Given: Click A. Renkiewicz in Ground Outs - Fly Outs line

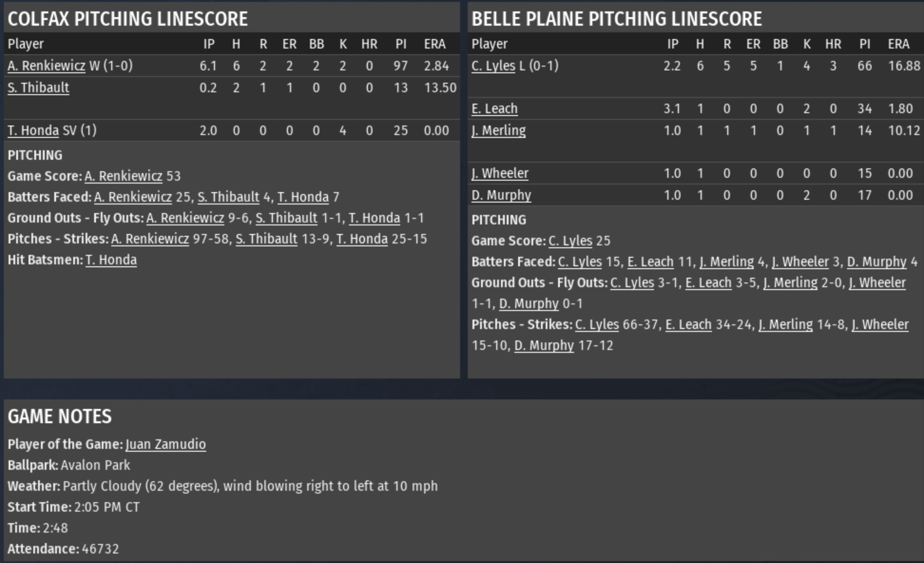Looking at the screenshot, I should (x=185, y=218).
